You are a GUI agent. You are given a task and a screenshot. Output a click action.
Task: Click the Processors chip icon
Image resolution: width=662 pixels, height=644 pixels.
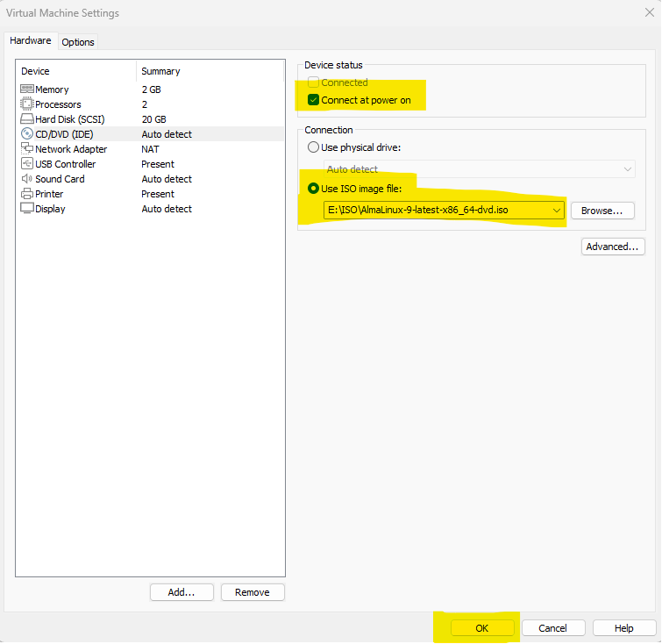tap(27, 104)
